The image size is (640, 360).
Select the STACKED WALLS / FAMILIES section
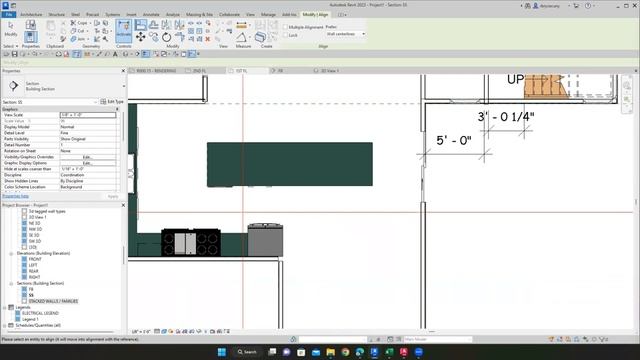coord(53,301)
